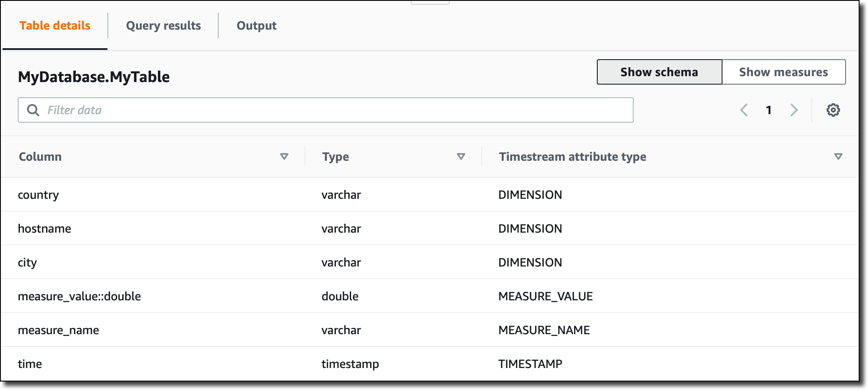Screen dimensions: 868x390
Task: Click page number 1
Action: (769, 110)
